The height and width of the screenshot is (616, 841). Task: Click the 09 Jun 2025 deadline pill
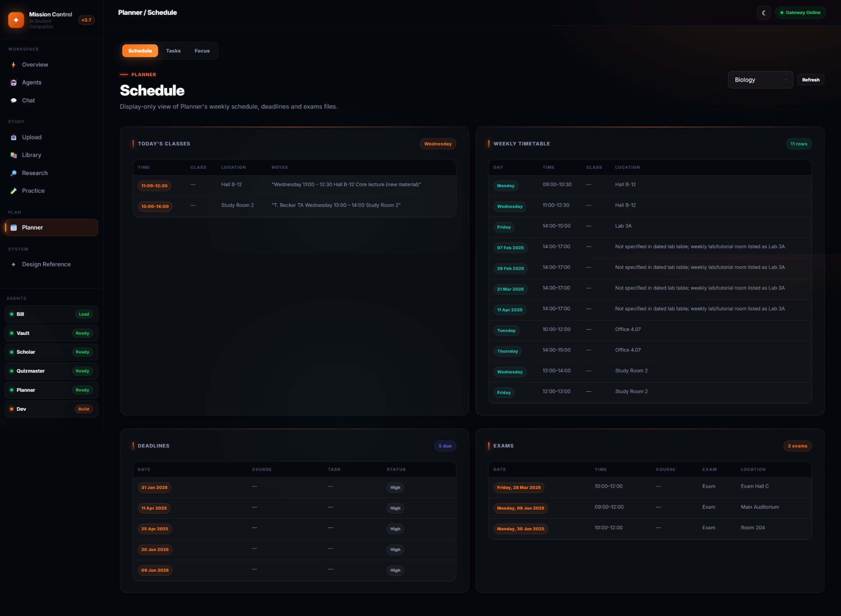[155, 570]
